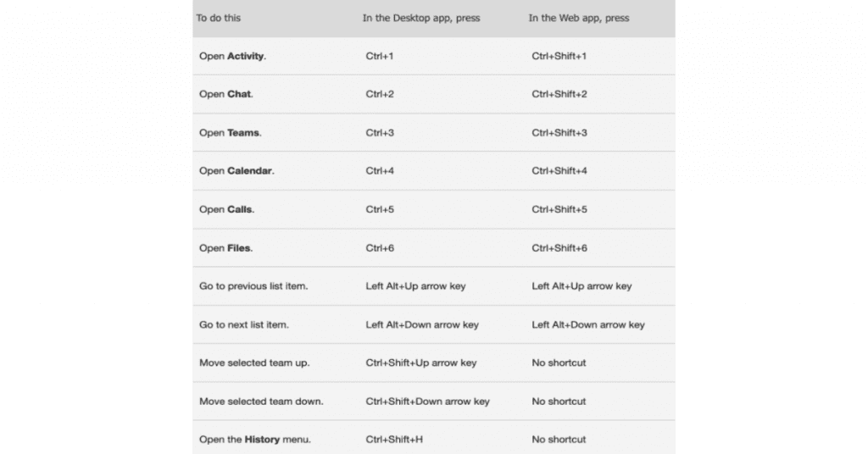The image size is (868, 454).
Task: Click the Ctrl+3 desktop shortcut cell
Action: [x=380, y=133]
